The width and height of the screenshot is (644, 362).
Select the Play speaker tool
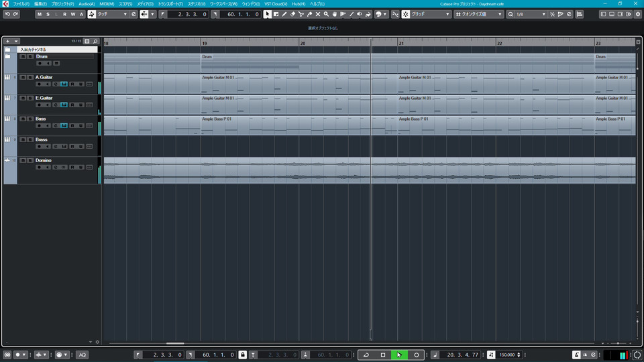360,14
